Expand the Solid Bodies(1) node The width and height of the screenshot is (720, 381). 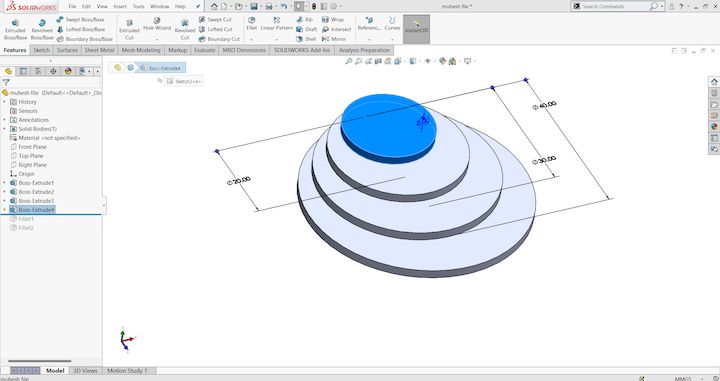pyautogui.click(x=5, y=129)
